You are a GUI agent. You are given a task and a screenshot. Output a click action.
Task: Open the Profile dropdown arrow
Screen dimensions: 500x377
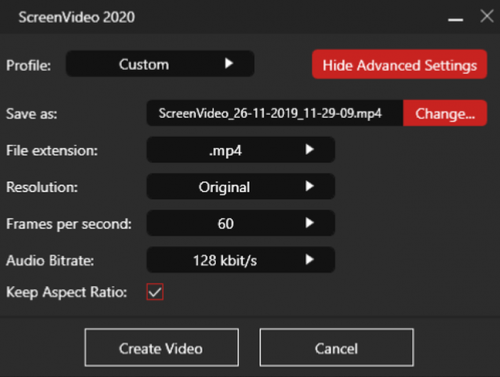[229, 63]
